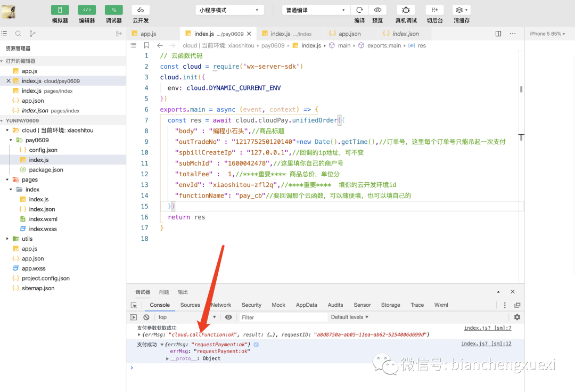Open the Default levels dropdown

pos(349,317)
